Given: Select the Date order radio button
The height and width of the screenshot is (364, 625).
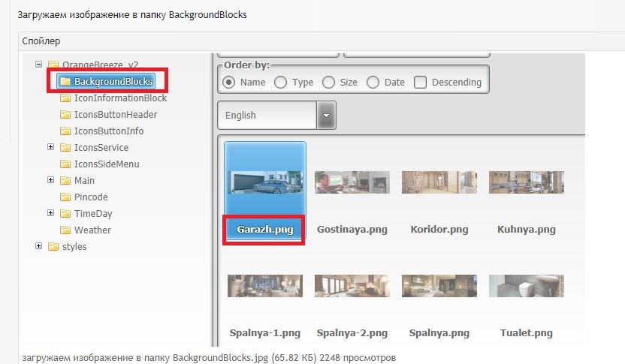Looking at the screenshot, I should (x=373, y=83).
